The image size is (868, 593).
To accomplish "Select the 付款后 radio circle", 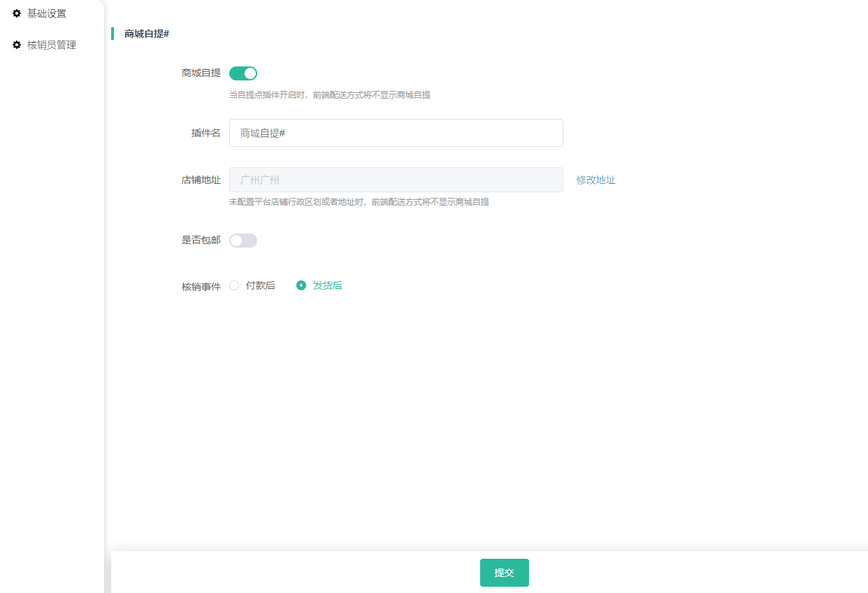I will point(234,285).
